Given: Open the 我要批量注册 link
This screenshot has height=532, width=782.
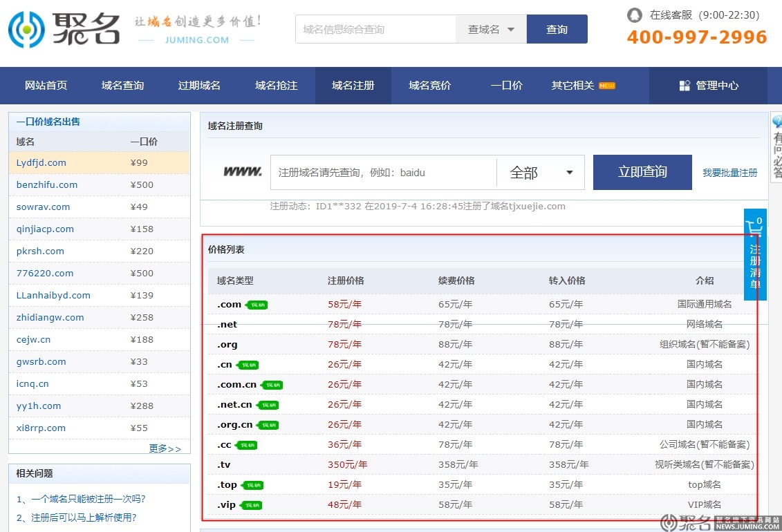Looking at the screenshot, I should (730, 173).
